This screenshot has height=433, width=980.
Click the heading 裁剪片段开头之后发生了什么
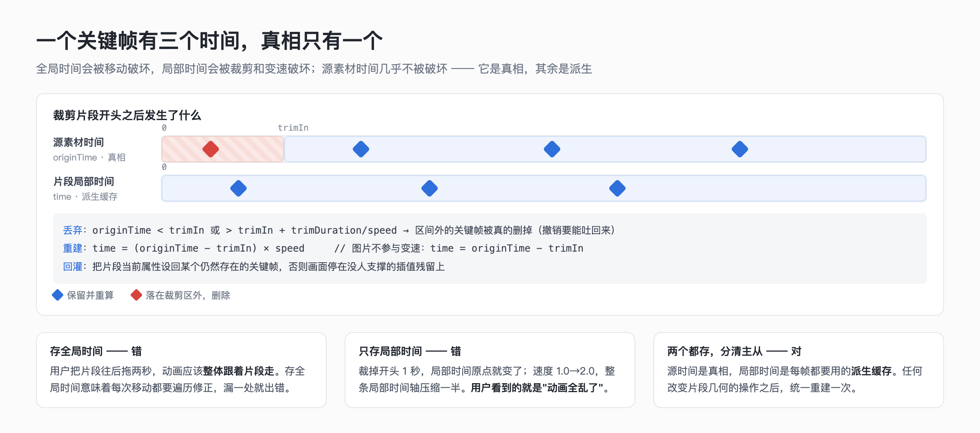(127, 115)
